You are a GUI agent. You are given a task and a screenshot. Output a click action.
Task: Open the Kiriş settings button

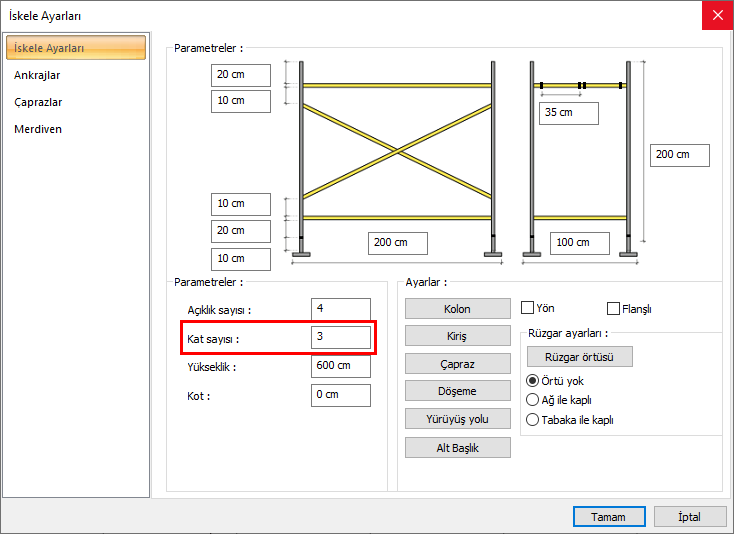(x=457, y=336)
